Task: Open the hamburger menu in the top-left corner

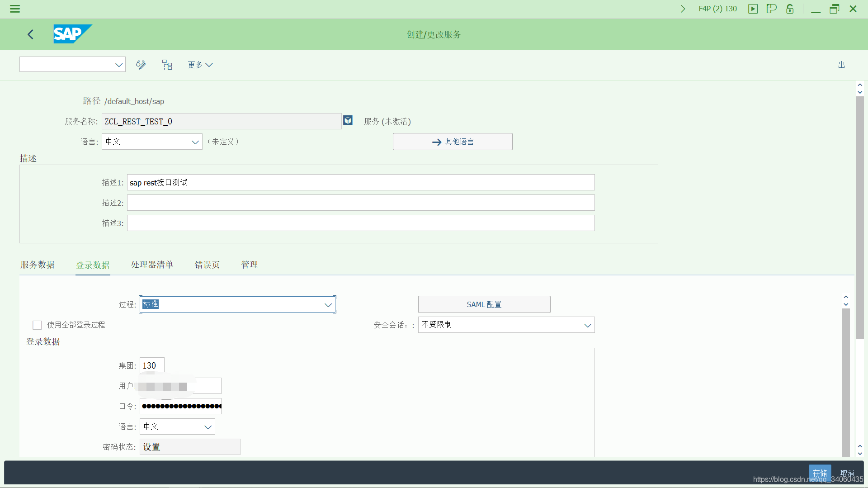Action: point(14,9)
